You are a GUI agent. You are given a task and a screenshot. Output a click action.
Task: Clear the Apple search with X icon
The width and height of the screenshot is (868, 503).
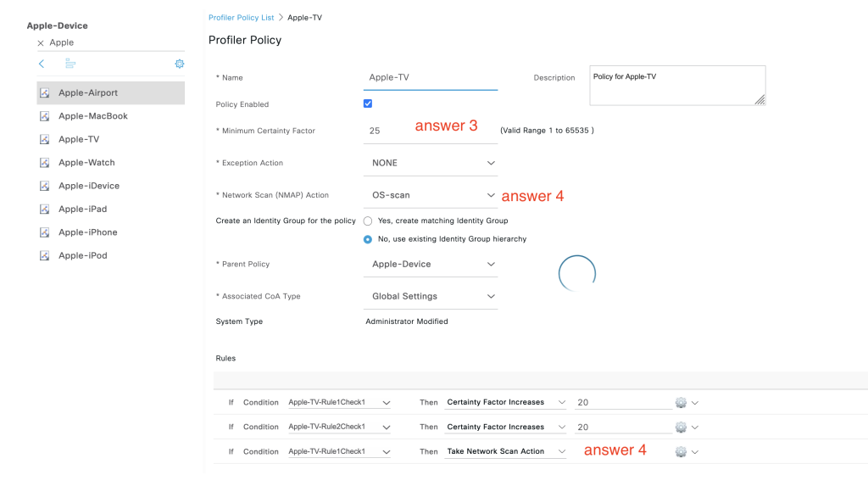[x=41, y=42]
